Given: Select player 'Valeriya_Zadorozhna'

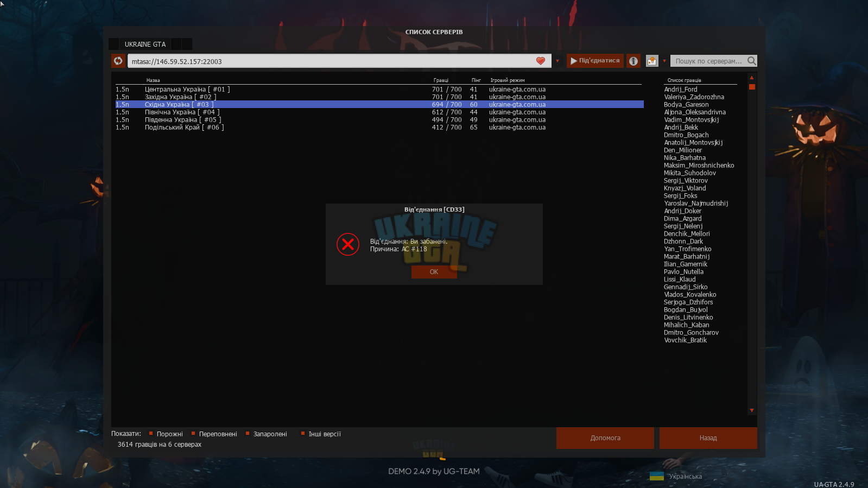Looking at the screenshot, I should [x=694, y=97].
